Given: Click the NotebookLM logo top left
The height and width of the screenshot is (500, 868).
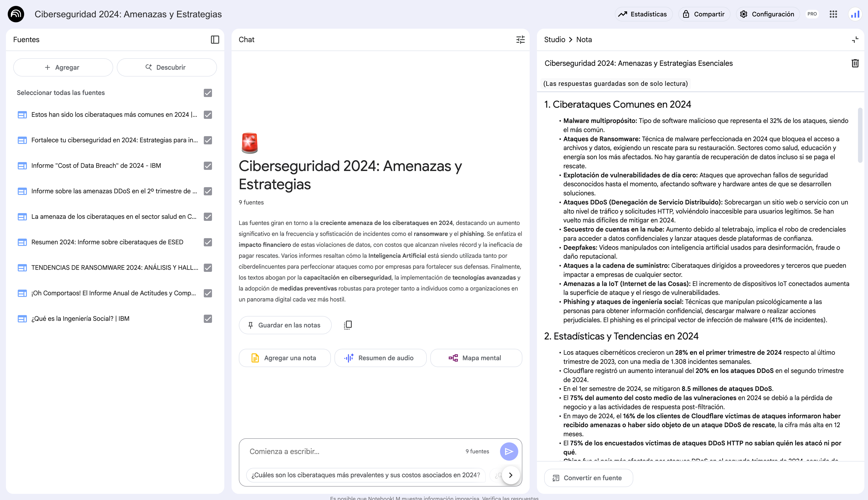Looking at the screenshot, I should pyautogui.click(x=16, y=14).
